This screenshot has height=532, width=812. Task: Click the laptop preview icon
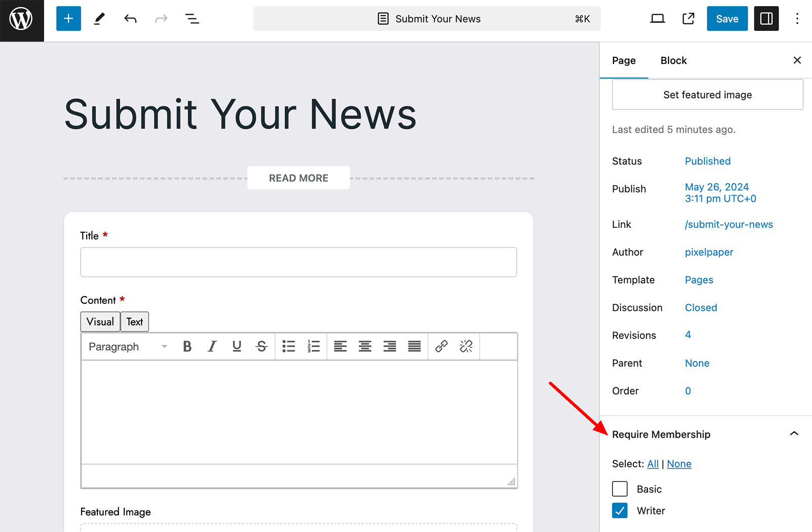(657, 19)
